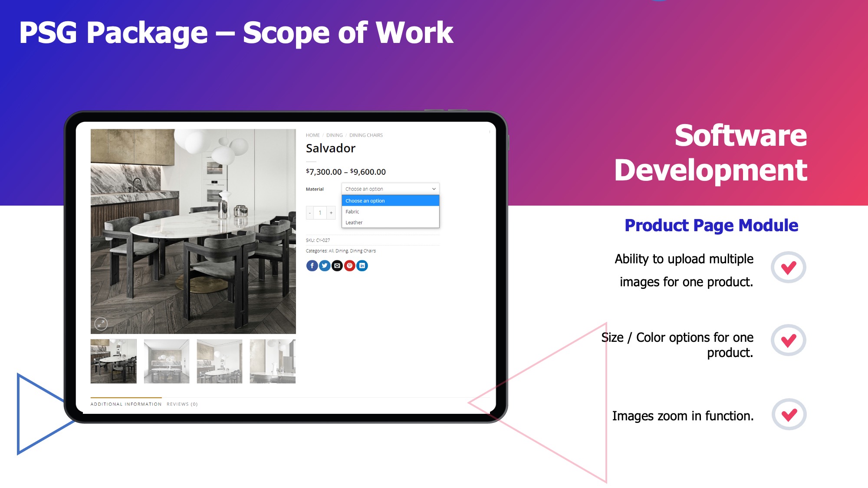Select Fabric from Material options

point(390,212)
